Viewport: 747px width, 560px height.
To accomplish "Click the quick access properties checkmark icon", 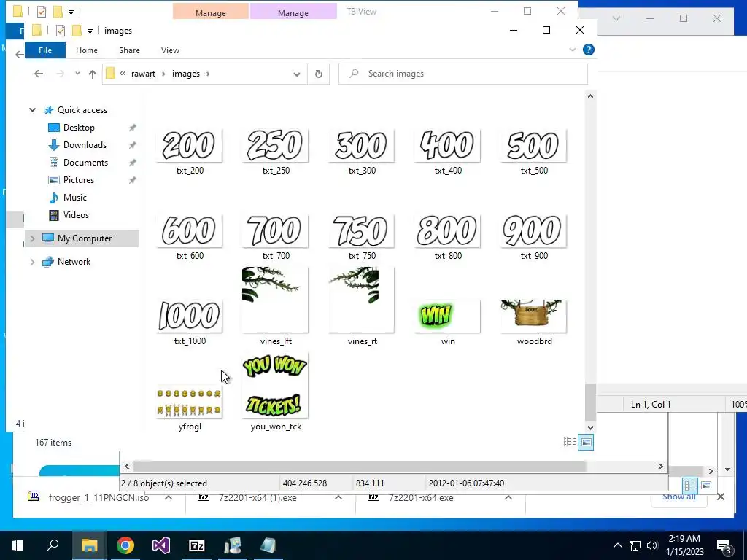I will point(60,31).
